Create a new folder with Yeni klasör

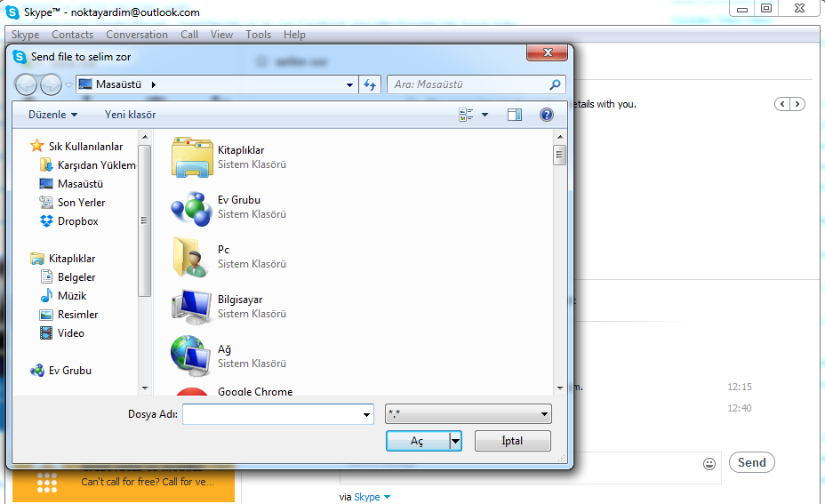(130, 115)
